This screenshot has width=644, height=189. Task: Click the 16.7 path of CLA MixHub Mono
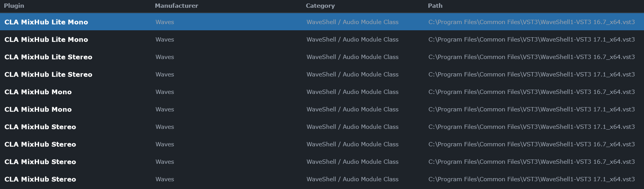coord(532,92)
